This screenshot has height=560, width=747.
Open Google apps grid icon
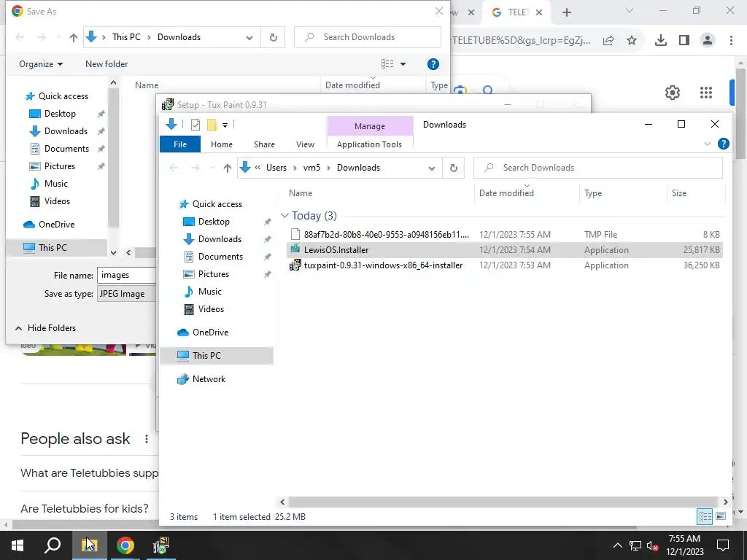pos(706,93)
